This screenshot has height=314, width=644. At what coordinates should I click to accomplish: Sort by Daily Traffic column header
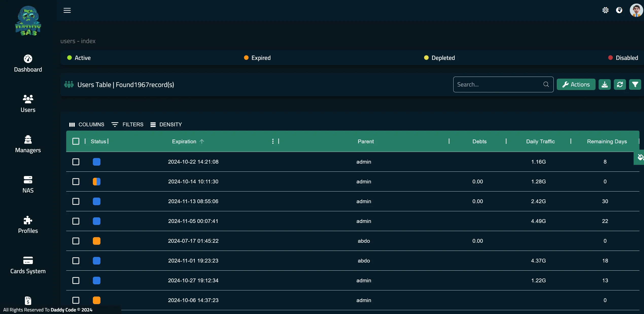point(540,142)
